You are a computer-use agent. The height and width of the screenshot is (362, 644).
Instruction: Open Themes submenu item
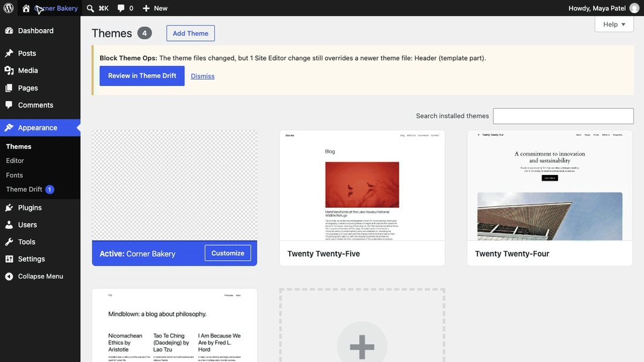point(19,147)
